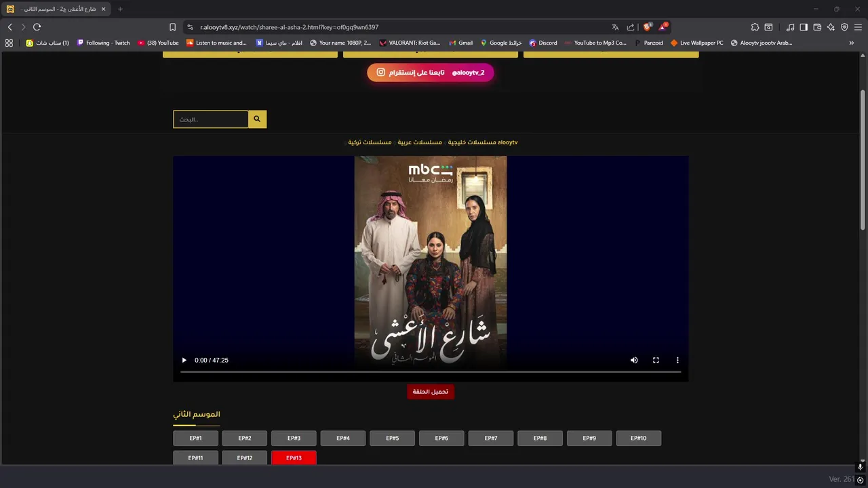Viewport: 868px width, 488px height.
Task: Select episode EP#4
Action: tap(343, 439)
